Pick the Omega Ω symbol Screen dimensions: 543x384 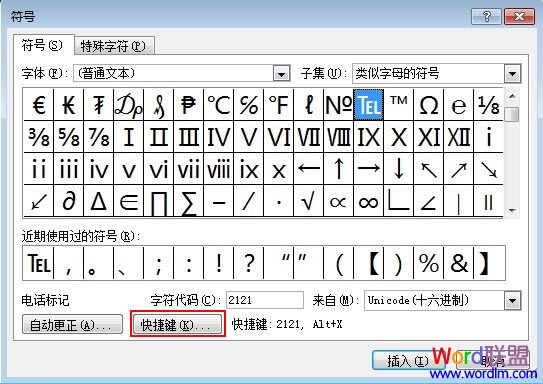(x=429, y=105)
